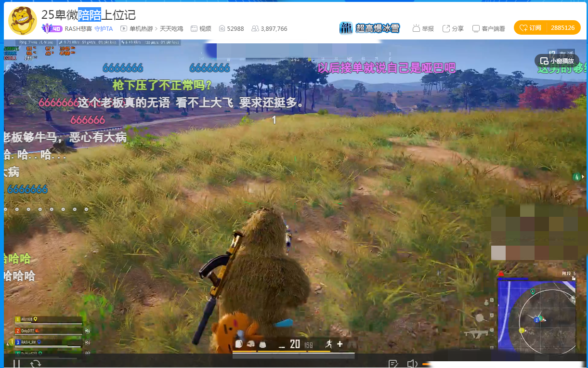
Task: Click the 守护TA guardian link
Action: (104, 28)
